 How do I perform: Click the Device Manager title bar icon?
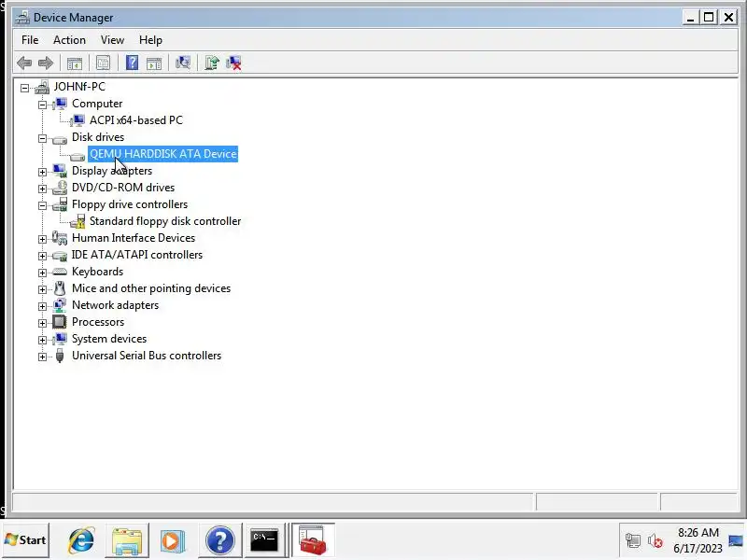click(21, 18)
